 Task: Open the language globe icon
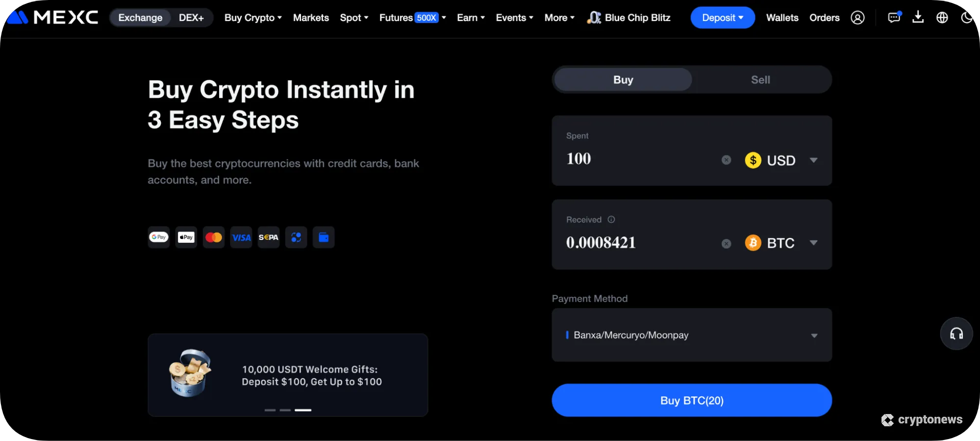click(x=942, y=17)
